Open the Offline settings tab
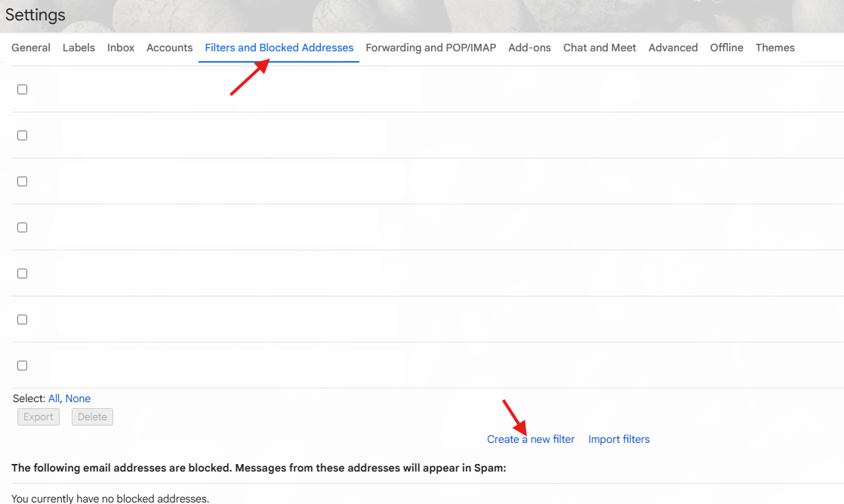The image size is (844, 504). pyautogui.click(x=726, y=48)
